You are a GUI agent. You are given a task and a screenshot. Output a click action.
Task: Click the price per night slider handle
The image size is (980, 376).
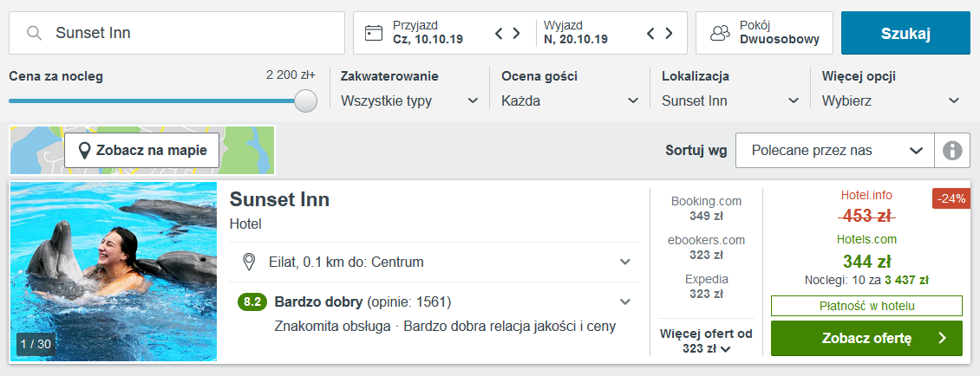[305, 100]
